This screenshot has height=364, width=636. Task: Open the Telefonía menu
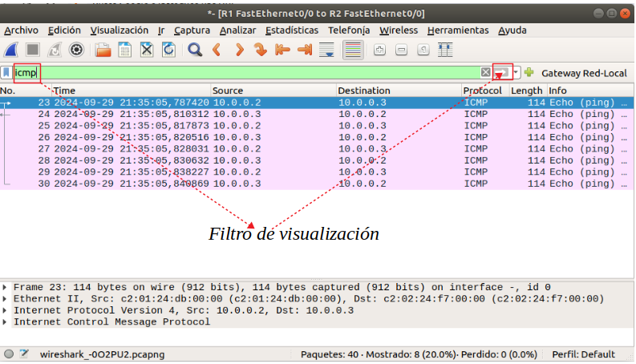click(x=349, y=30)
